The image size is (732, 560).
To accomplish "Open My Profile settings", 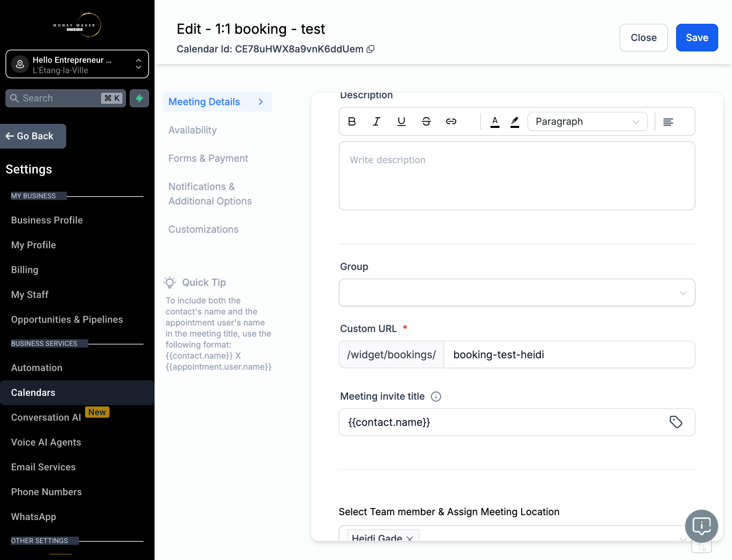I will [x=33, y=245].
